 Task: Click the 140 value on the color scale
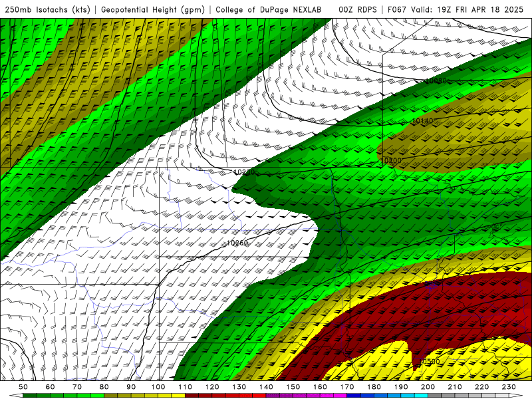coord(266,387)
